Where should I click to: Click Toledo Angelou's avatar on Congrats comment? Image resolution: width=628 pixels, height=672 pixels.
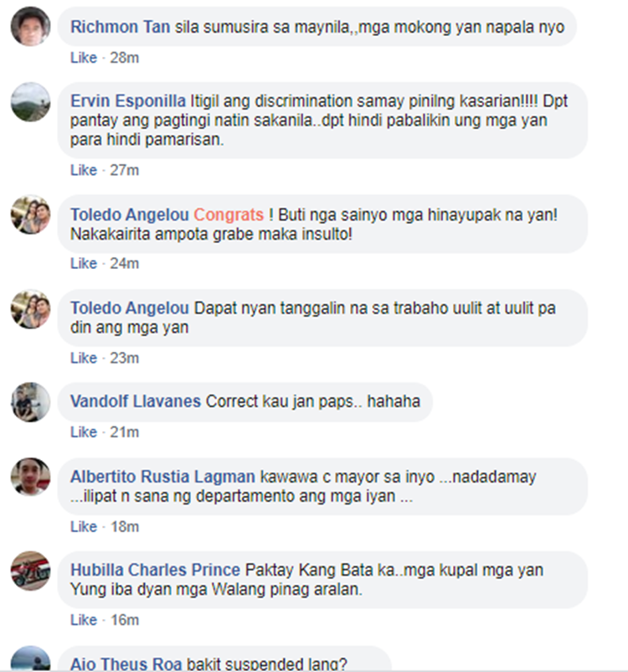coord(30,215)
